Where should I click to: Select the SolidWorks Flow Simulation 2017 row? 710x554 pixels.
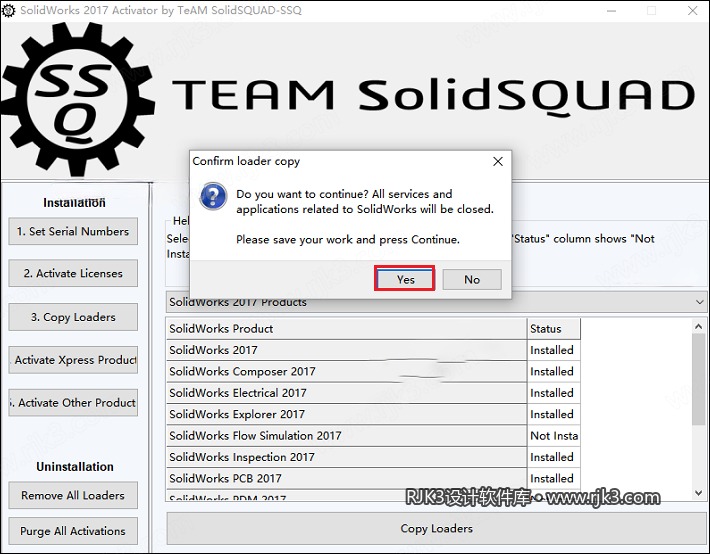point(374,435)
